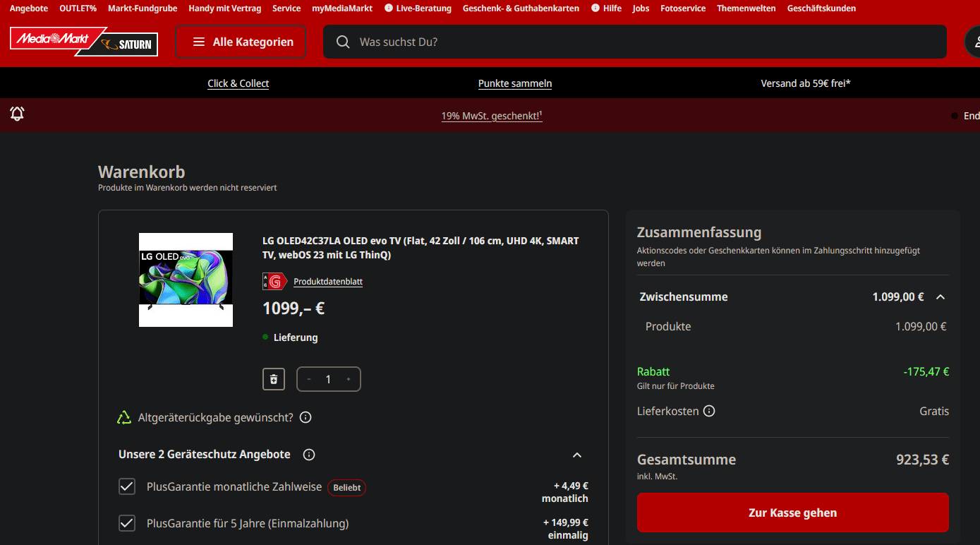The image size is (980, 545).
Task: Collapse the Zwischensumme breakdown
Action: click(940, 297)
